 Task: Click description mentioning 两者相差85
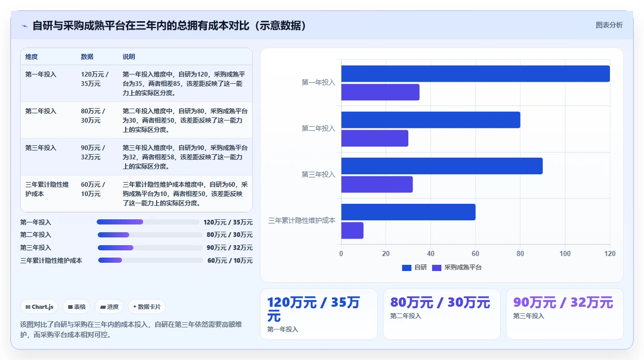point(185,84)
